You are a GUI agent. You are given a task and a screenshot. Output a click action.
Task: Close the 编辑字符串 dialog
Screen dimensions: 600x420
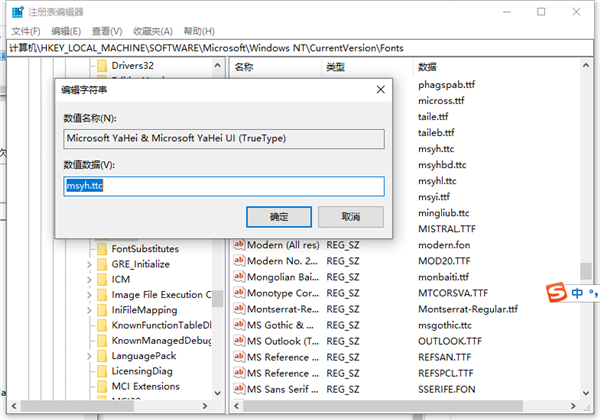[380, 90]
